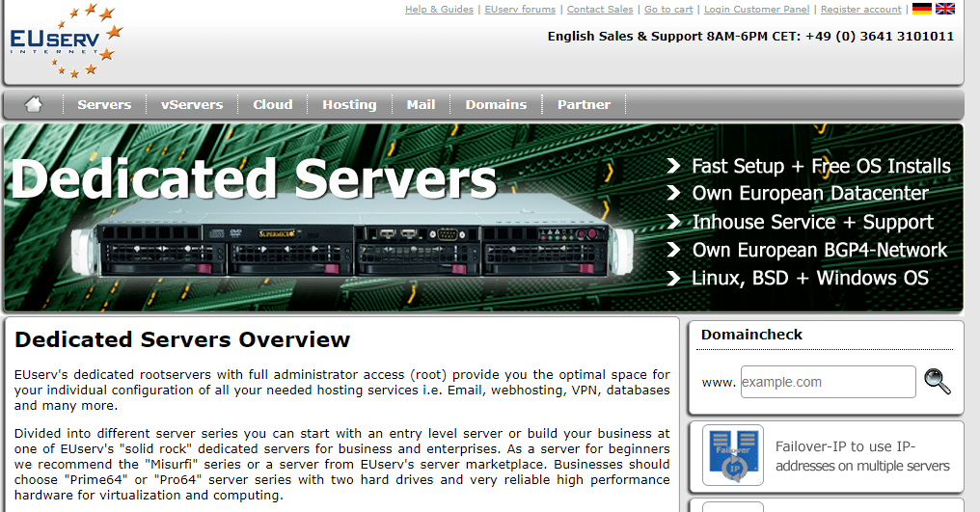The image size is (980, 512).
Task: Open the Cloud menu
Action: point(273,104)
